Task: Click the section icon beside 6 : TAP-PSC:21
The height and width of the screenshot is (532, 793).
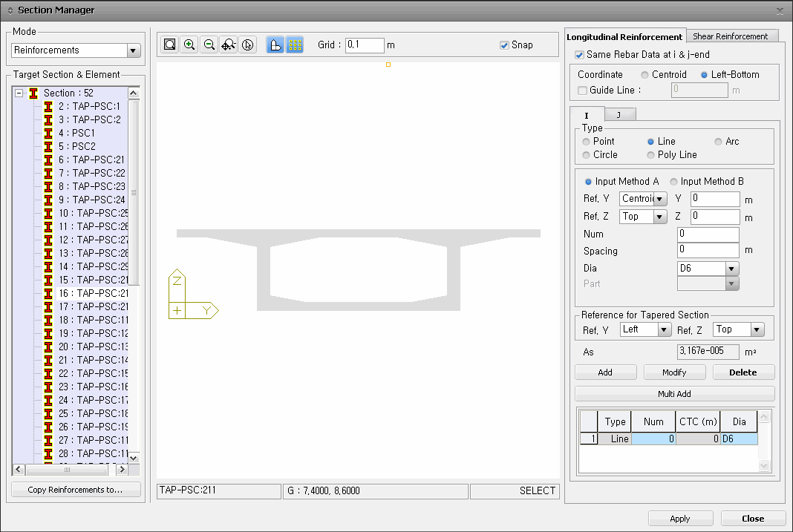Action: pos(48,160)
